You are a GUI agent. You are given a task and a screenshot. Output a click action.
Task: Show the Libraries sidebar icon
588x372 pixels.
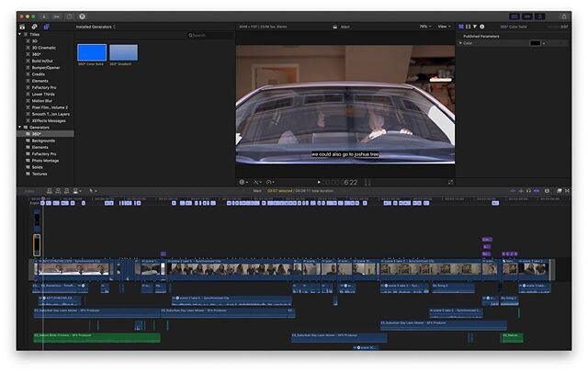point(22,27)
